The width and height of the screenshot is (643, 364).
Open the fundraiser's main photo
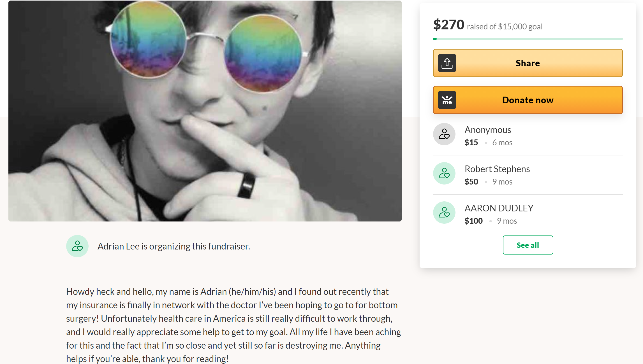(205, 111)
